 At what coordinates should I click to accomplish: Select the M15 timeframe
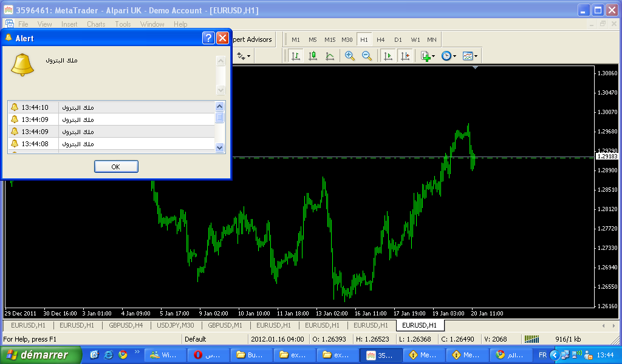(330, 39)
